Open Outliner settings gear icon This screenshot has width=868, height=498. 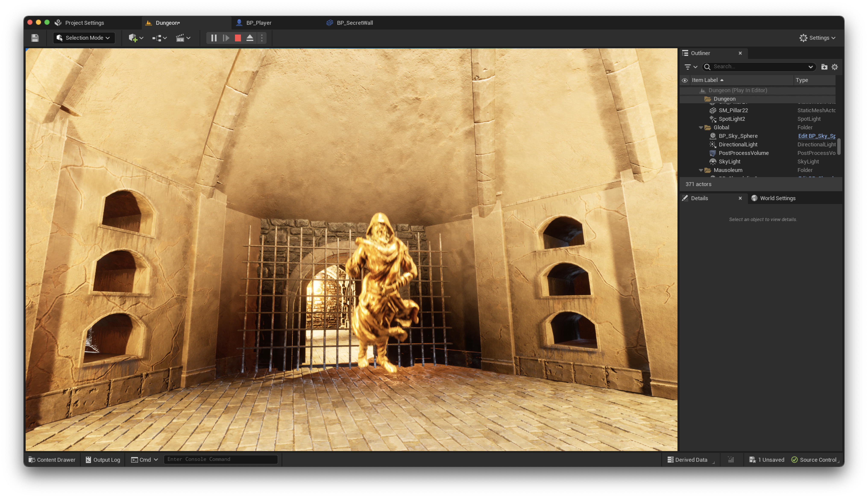click(835, 67)
